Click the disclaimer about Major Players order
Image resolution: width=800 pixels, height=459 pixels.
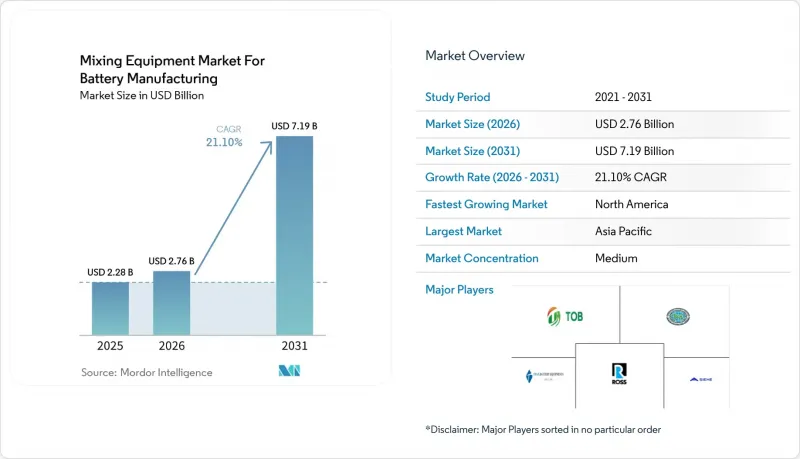(x=543, y=429)
